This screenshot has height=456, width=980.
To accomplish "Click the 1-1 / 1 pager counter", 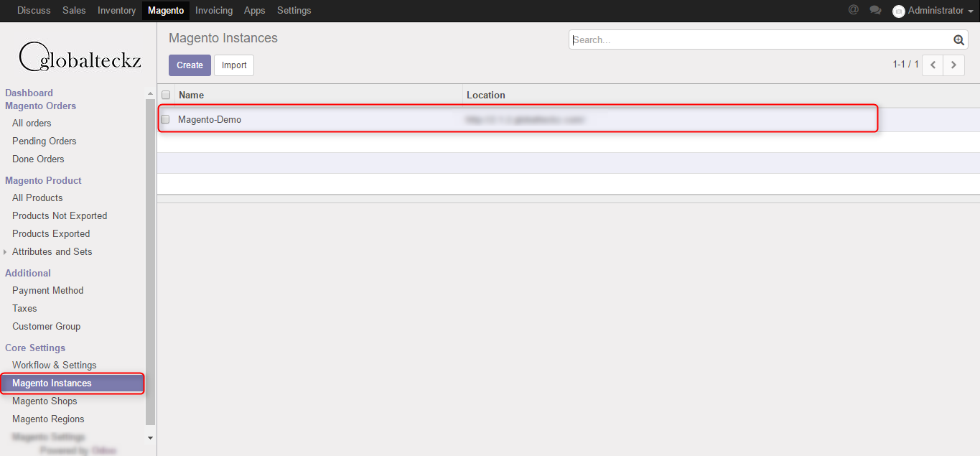I will tap(905, 65).
